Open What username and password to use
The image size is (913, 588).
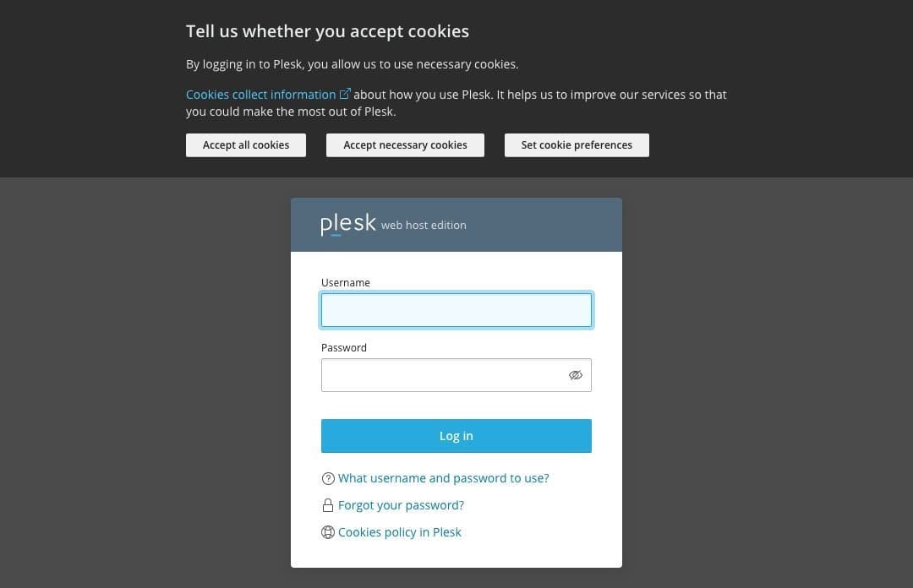pyautogui.click(x=443, y=478)
